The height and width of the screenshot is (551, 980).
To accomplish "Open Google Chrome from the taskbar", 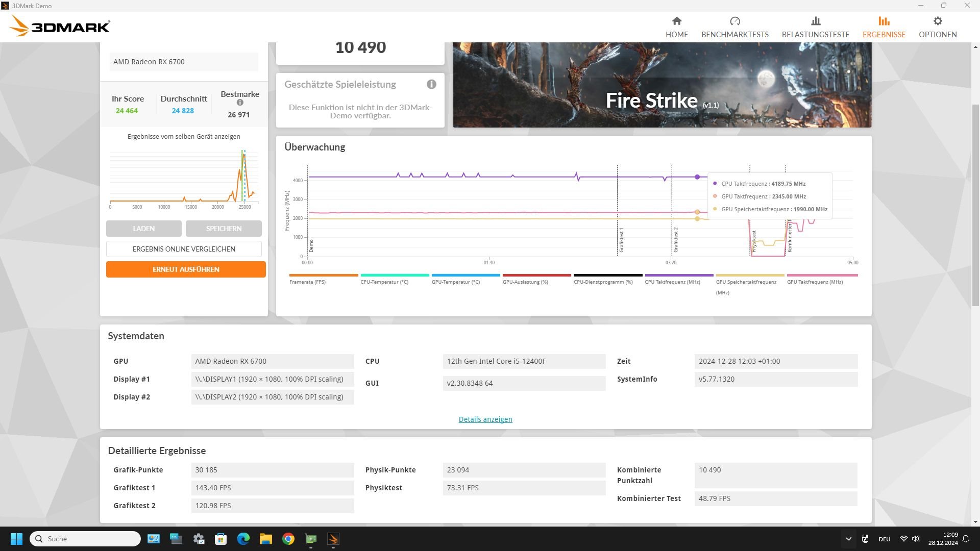I will (288, 539).
